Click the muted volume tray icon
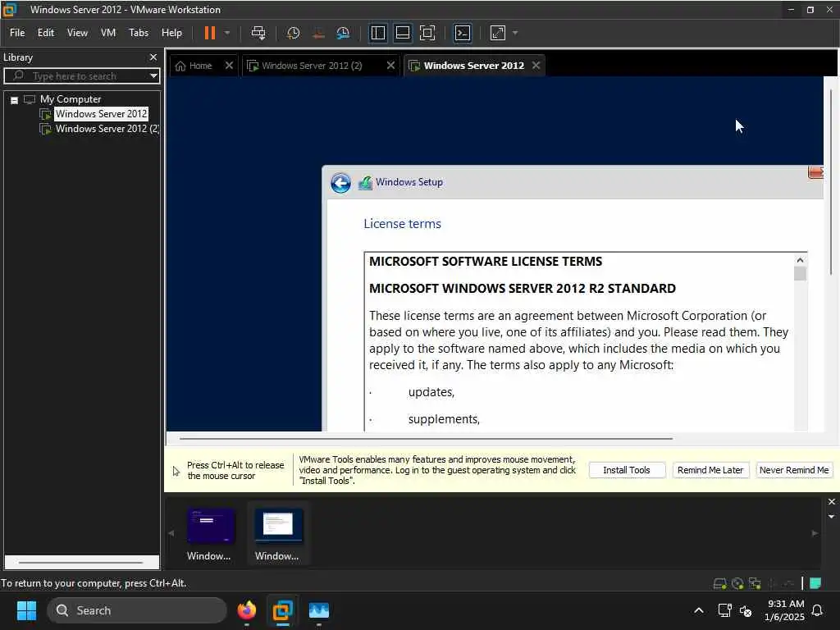Screen dimensions: 840x630 [x=746, y=610]
